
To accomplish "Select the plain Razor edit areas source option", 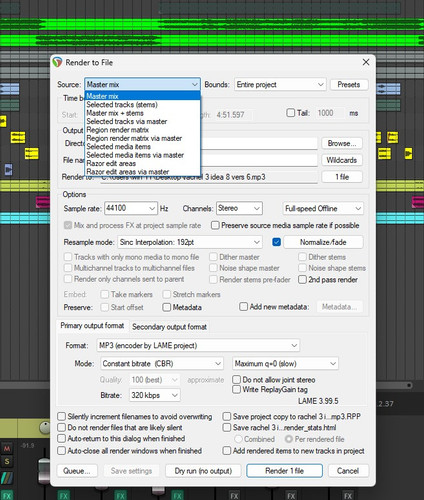I will pyautogui.click(x=142, y=163).
